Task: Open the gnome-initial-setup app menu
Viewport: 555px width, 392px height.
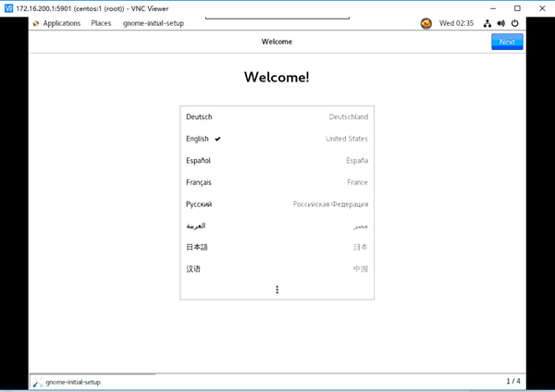Action: coord(153,23)
